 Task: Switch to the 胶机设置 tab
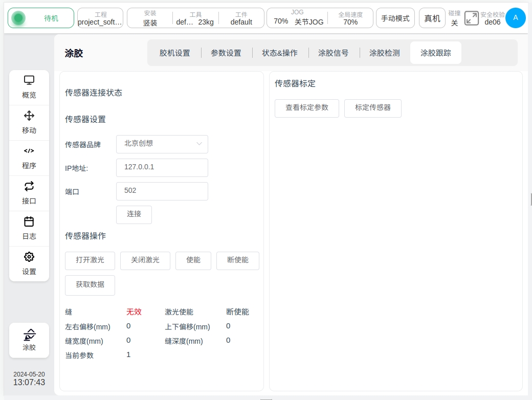point(174,53)
